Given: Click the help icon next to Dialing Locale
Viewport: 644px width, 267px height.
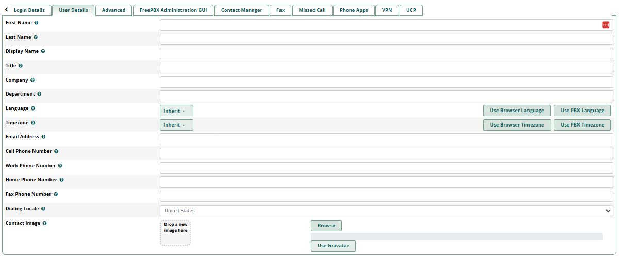Looking at the screenshot, I should pos(43,209).
